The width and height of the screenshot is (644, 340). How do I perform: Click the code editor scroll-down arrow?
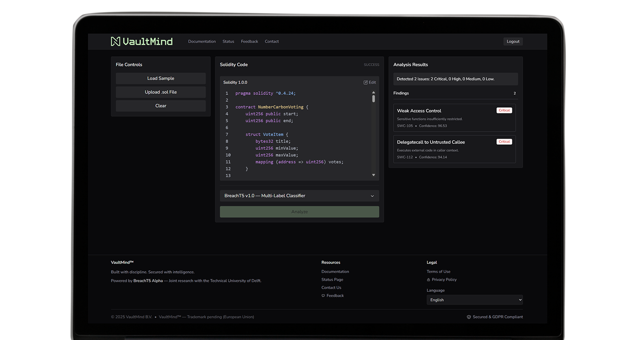[x=374, y=175]
